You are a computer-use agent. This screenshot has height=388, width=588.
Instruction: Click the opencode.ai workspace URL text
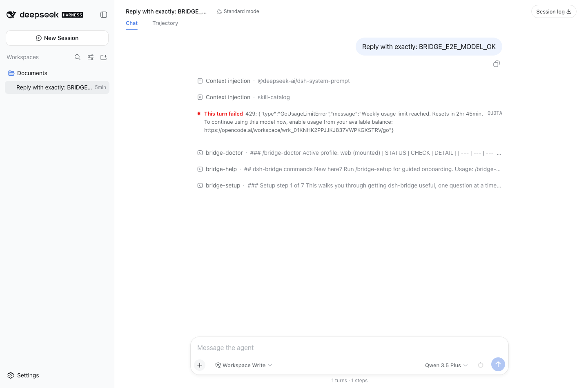[298, 130]
